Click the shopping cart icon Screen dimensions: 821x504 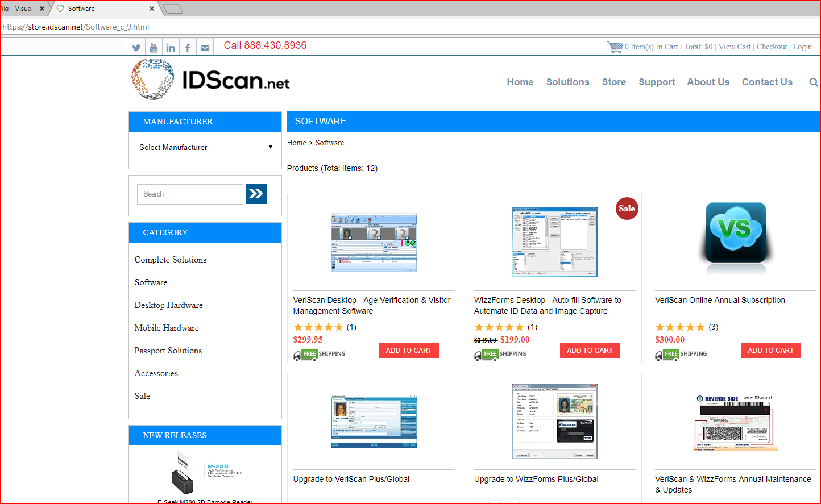(x=615, y=47)
